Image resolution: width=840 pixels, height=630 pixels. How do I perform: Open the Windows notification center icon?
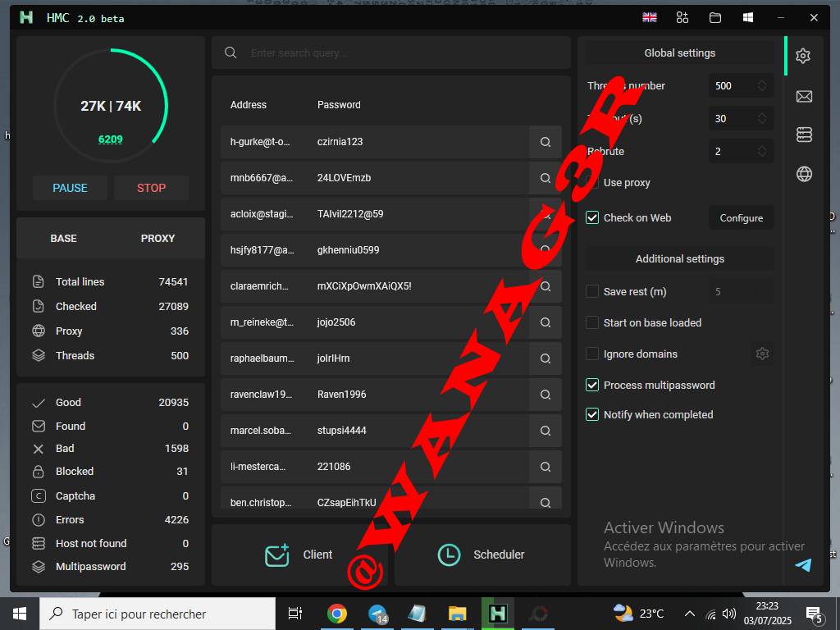[815, 614]
